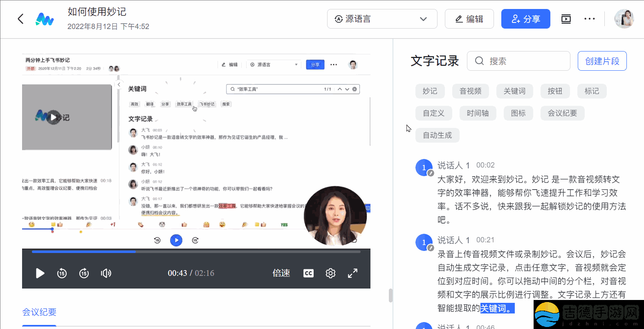Click the Feishu Minutes logo
This screenshot has width=644, height=329.
point(45,19)
